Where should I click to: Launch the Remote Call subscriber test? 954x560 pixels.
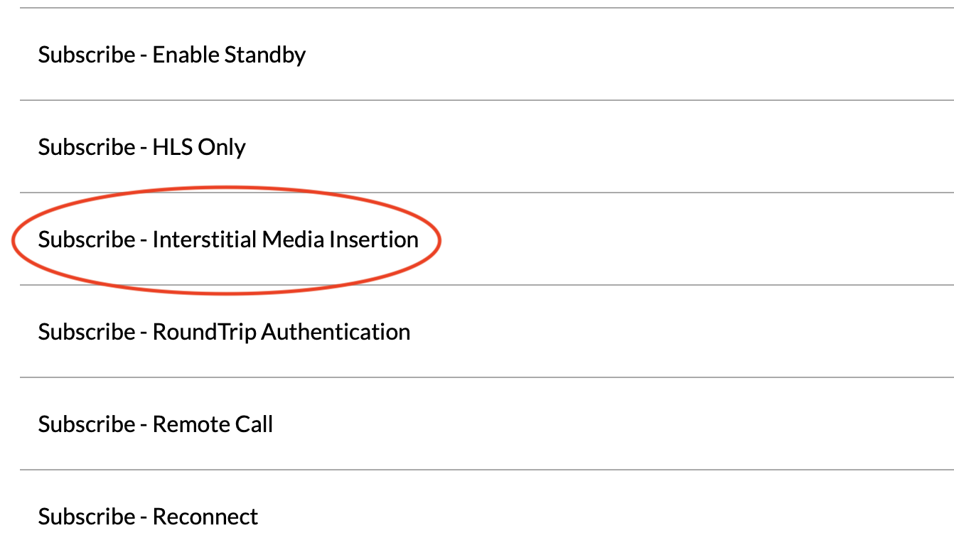coord(487,424)
